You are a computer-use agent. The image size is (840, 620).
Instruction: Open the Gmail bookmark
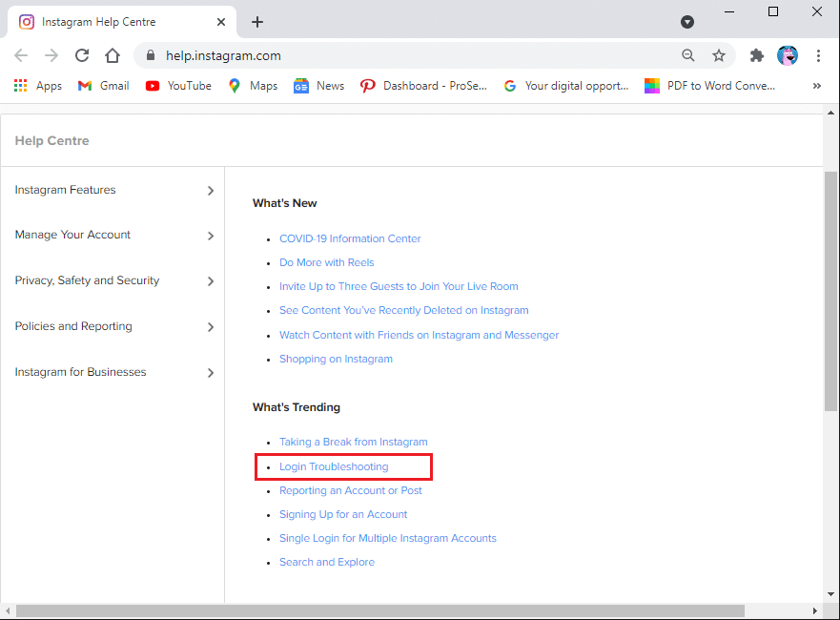[x=103, y=86]
